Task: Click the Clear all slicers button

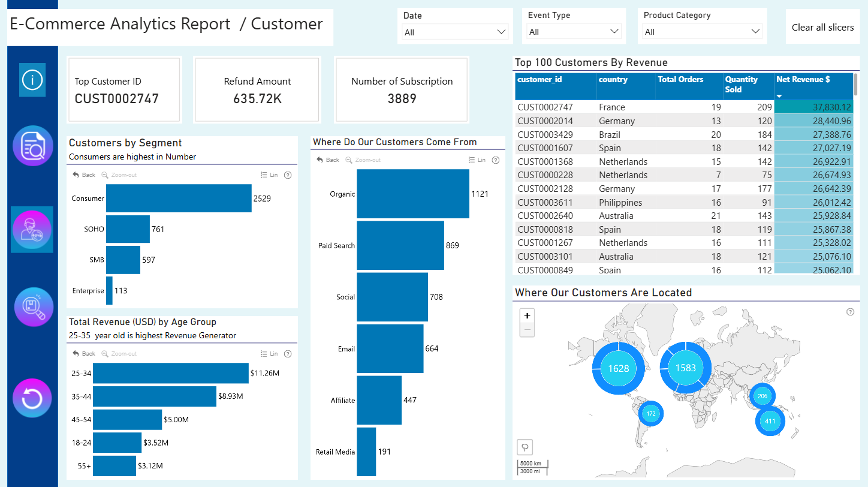Action: click(x=822, y=27)
